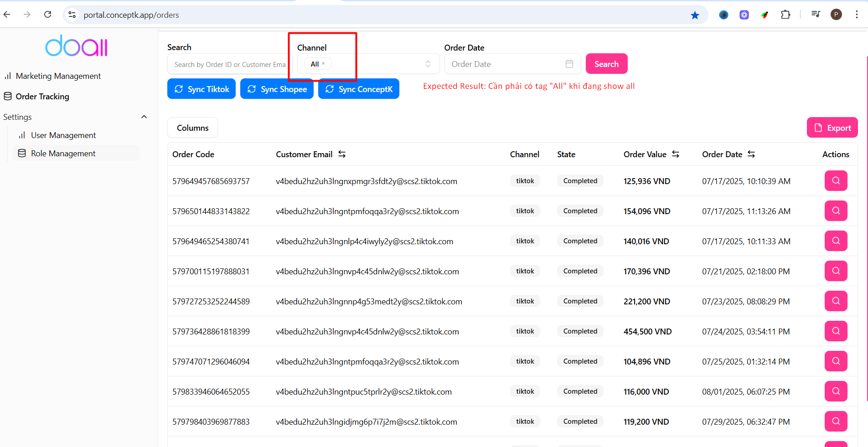Bookmark this page with the star icon
Viewport: 868px width, 447px height.
pyautogui.click(x=695, y=15)
